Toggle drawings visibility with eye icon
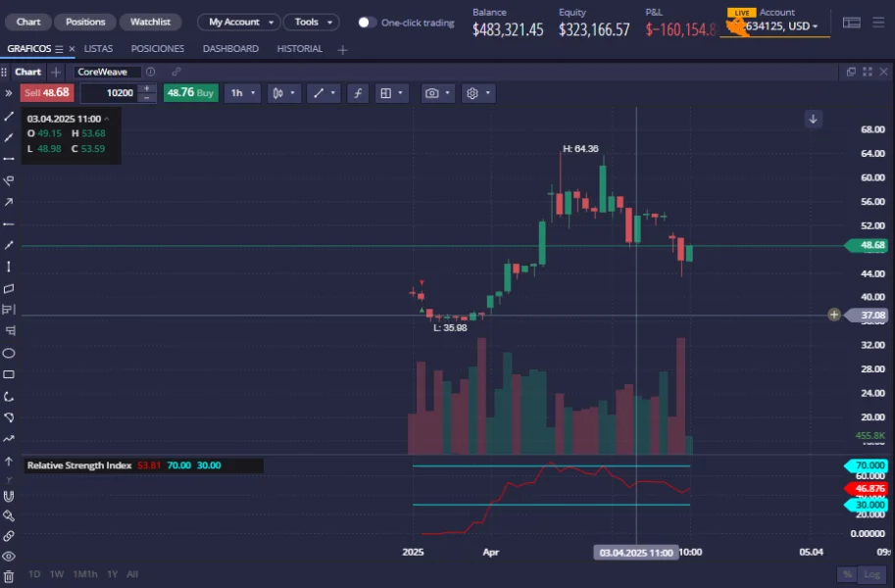The image size is (895, 588). point(9,556)
